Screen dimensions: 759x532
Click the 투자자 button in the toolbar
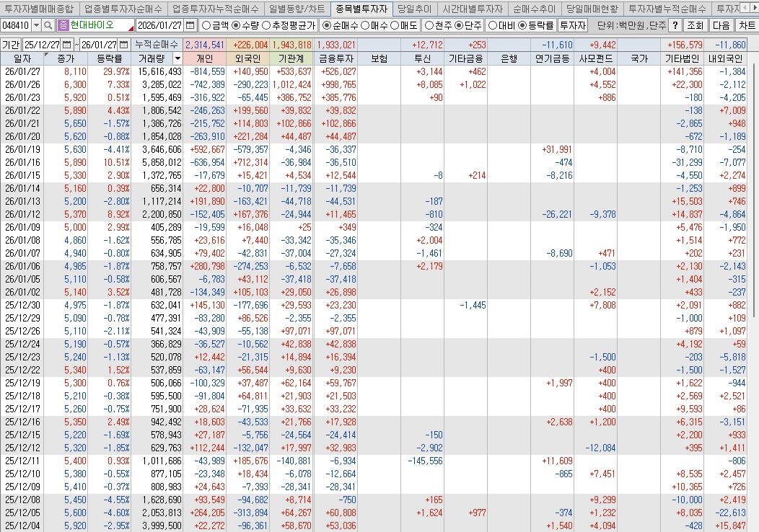pyautogui.click(x=572, y=26)
